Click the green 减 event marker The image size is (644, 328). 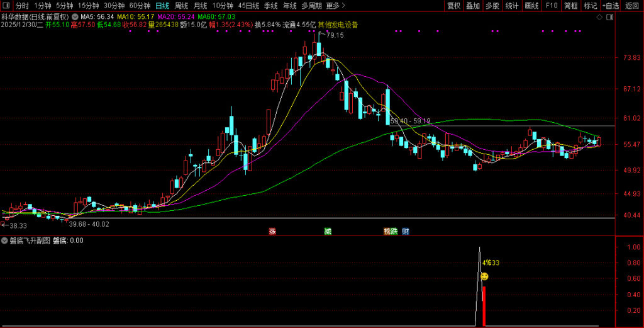tap(328, 232)
